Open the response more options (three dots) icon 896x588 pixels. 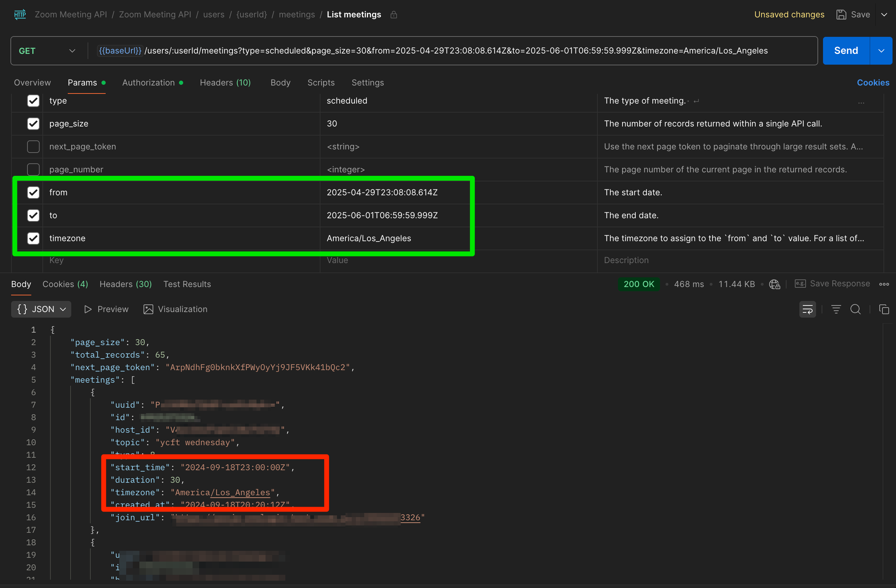pos(883,284)
